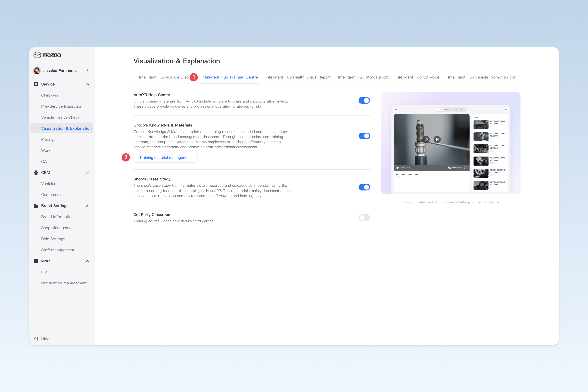Click the Service section icon

[36, 84]
